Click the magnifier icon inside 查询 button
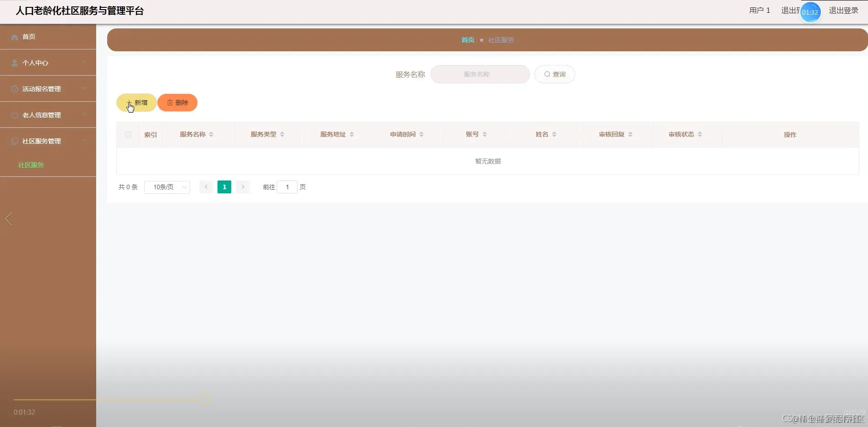868x427 pixels. pos(547,74)
